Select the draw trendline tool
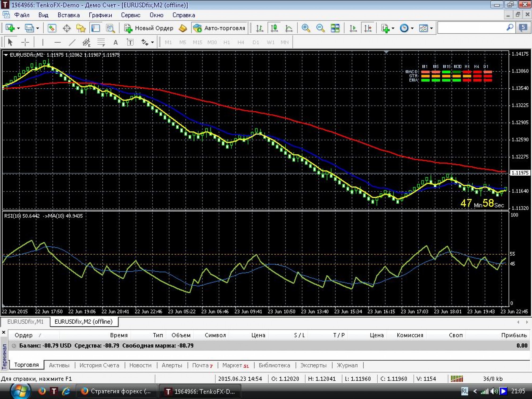Image resolution: width=532 pixels, height=399 pixels. tap(72, 42)
